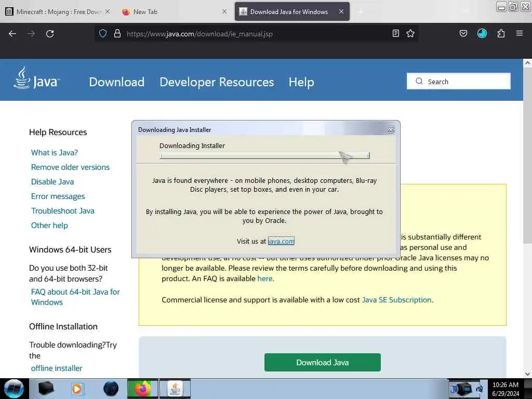
Task: Click the Help Resources heading
Action: point(58,132)
